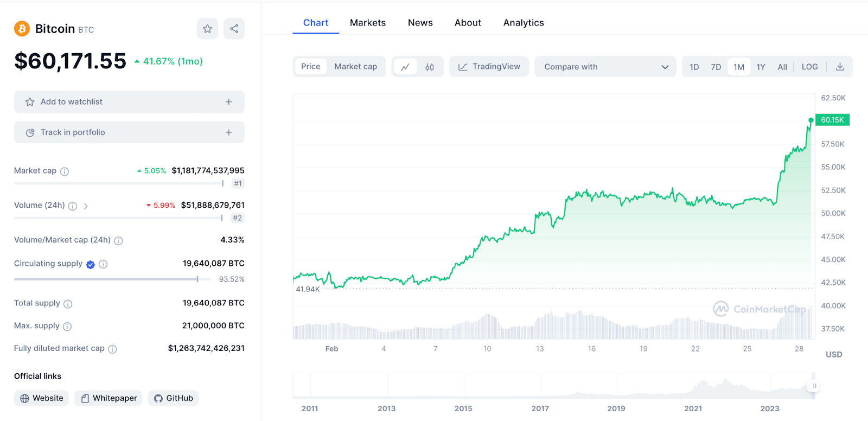This screenshot has height=421, width=868.
Task: Star Bitcoin with the favorite button
Action: click(207, 29)
